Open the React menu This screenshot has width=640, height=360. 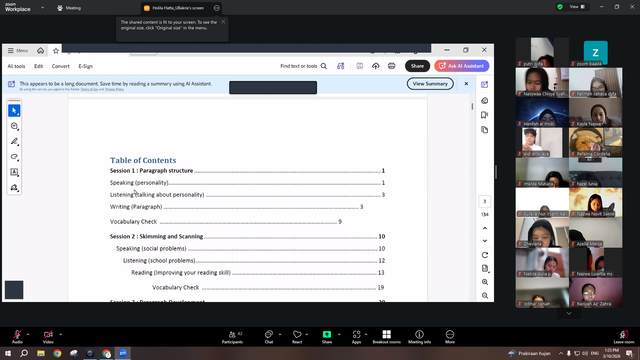coord(297,337)
